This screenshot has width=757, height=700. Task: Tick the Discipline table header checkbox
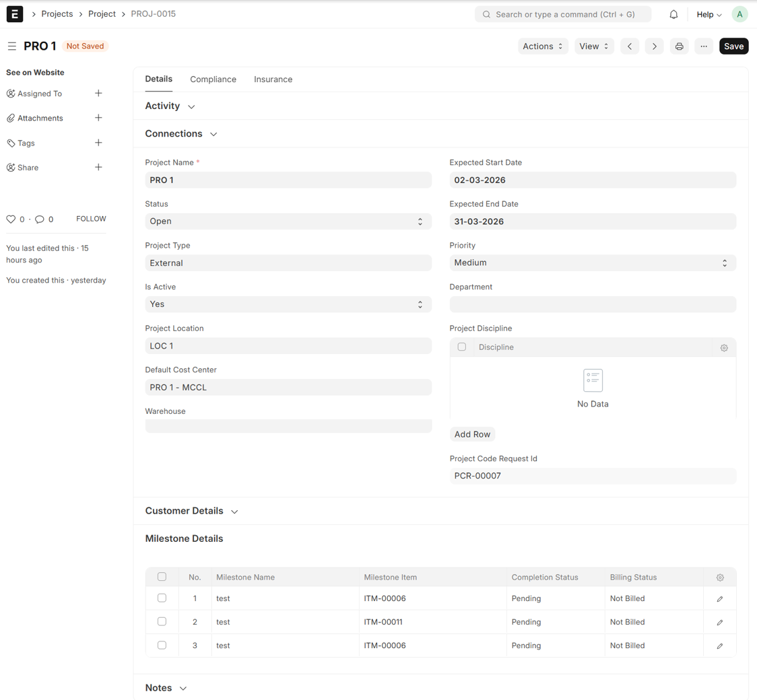(x=461, y=347)
